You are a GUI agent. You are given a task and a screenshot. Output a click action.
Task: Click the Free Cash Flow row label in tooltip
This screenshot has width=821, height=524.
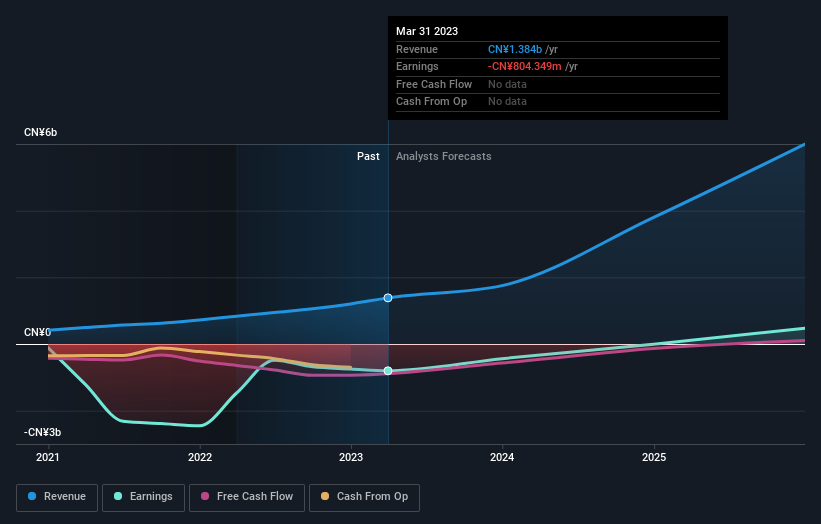pos(434,84)
